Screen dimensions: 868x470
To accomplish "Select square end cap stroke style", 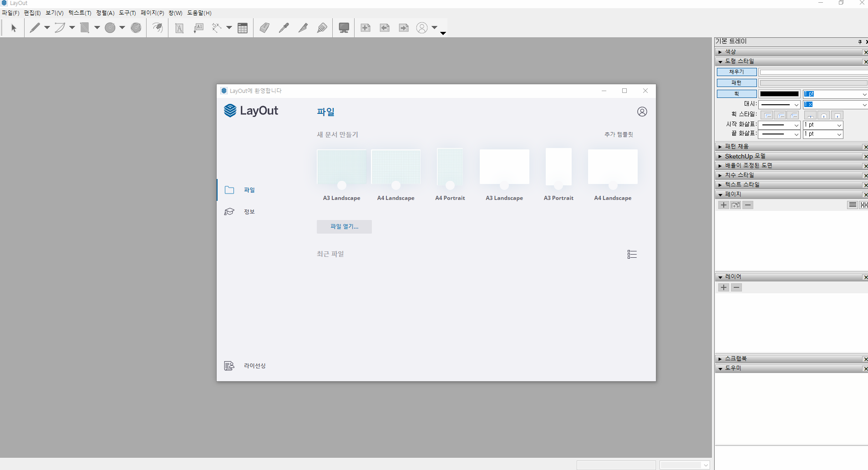I will [x=837, y=115].
